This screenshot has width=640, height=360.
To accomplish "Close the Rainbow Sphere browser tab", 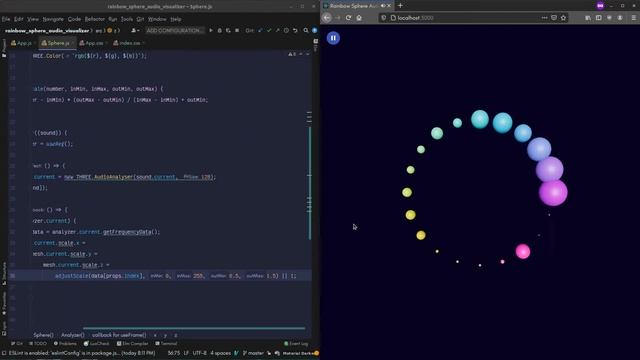I will point(389,6).
